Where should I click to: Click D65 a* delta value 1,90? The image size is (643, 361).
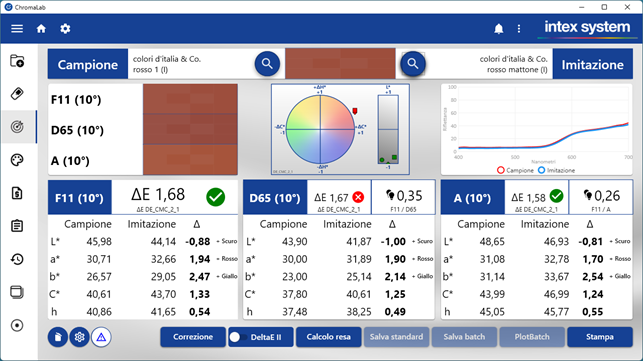[x=395, y=259]
